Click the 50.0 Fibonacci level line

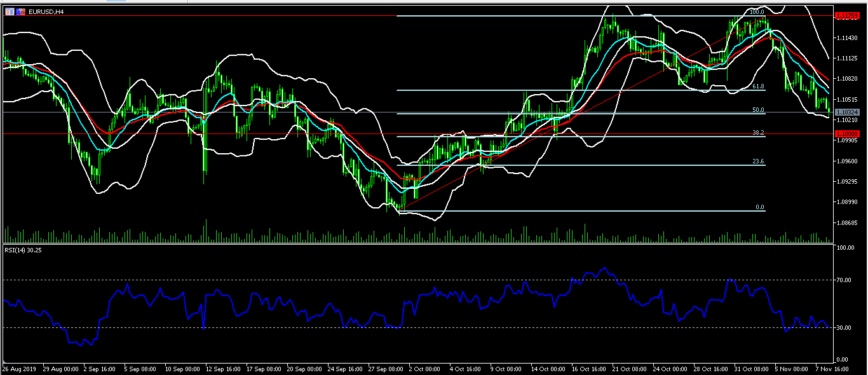tap(757, 110)
